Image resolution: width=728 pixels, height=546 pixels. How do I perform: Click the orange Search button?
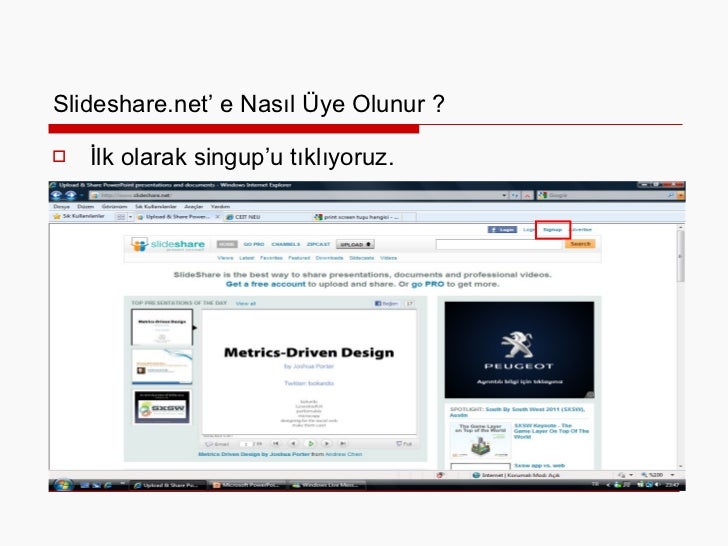(580, 244)
